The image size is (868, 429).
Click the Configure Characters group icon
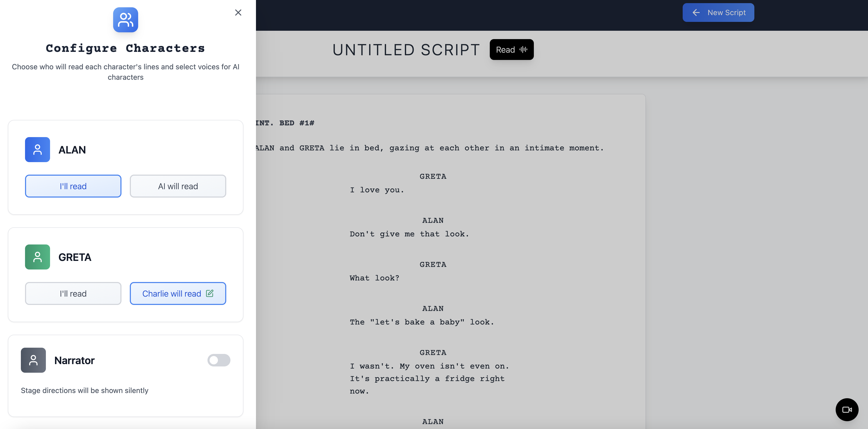125,20
